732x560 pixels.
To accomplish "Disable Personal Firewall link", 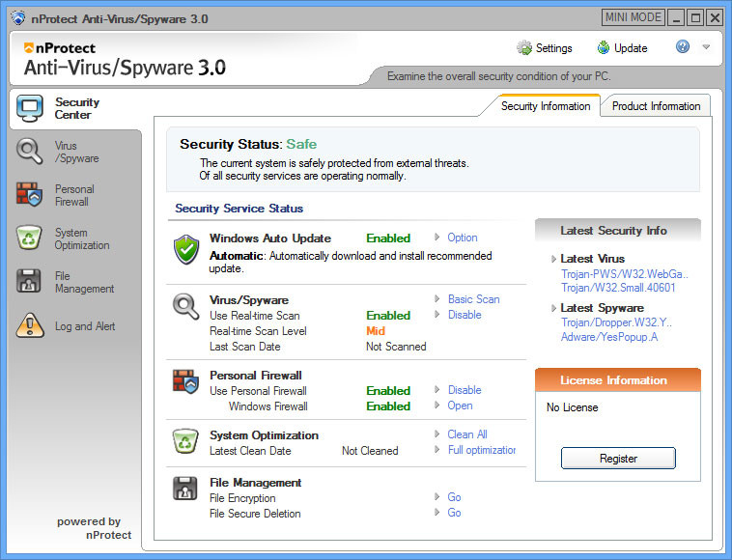I will pos(465,390).
